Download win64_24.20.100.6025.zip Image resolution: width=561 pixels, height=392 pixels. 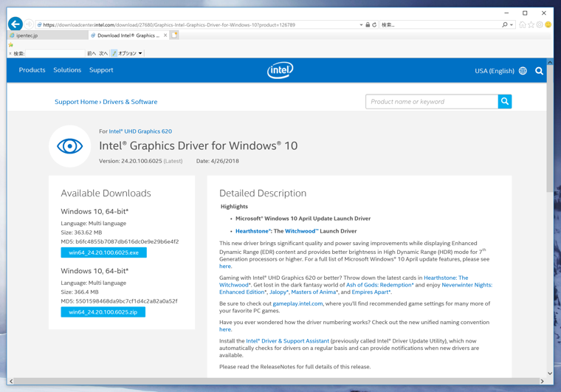(103, 312)
